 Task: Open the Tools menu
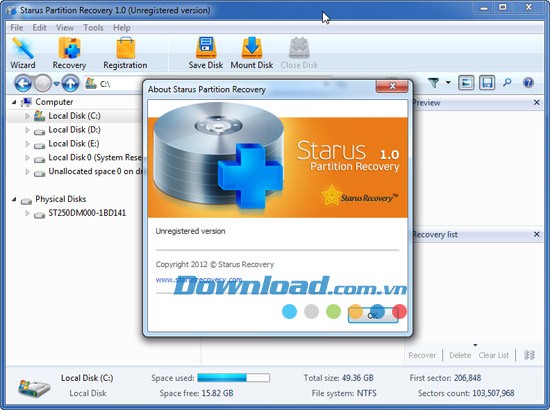[x=93, y=28]
